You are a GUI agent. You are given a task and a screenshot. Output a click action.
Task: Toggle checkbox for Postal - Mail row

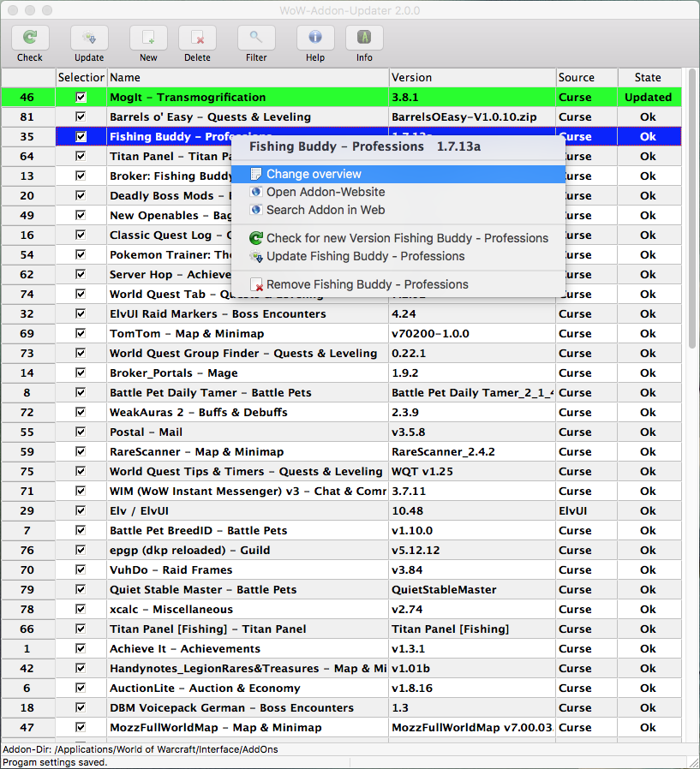81,432
